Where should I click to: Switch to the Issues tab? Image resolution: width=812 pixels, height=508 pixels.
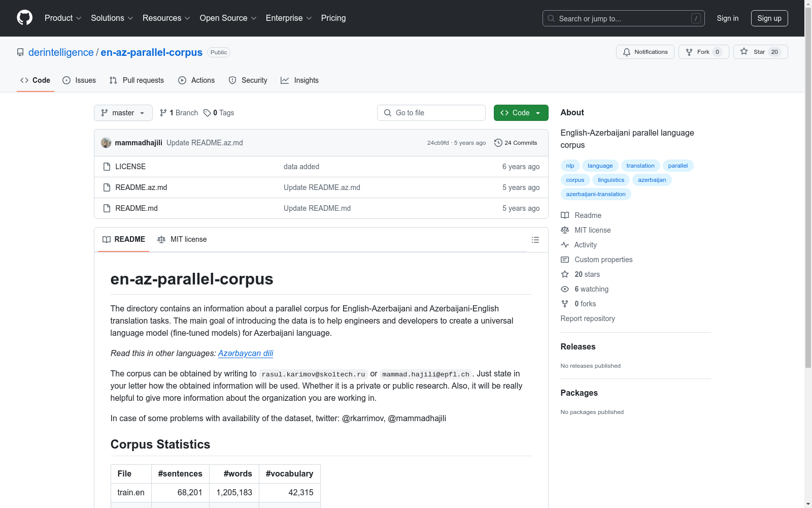pos(79,80)
